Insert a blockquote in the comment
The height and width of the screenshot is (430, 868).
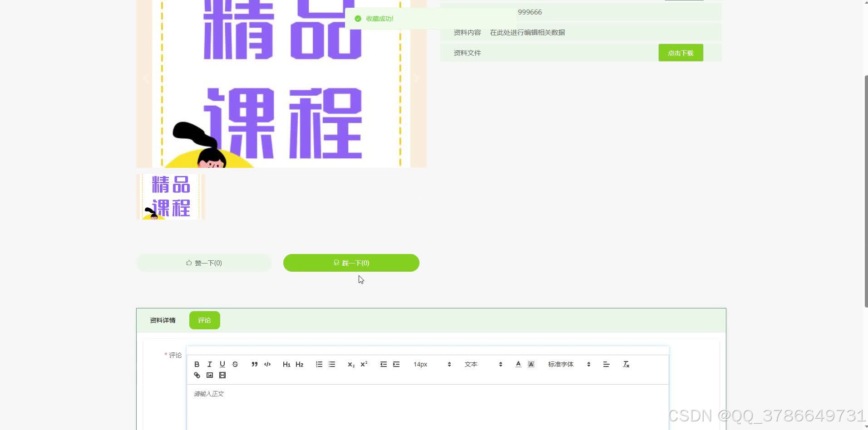[x=254, y=364]
